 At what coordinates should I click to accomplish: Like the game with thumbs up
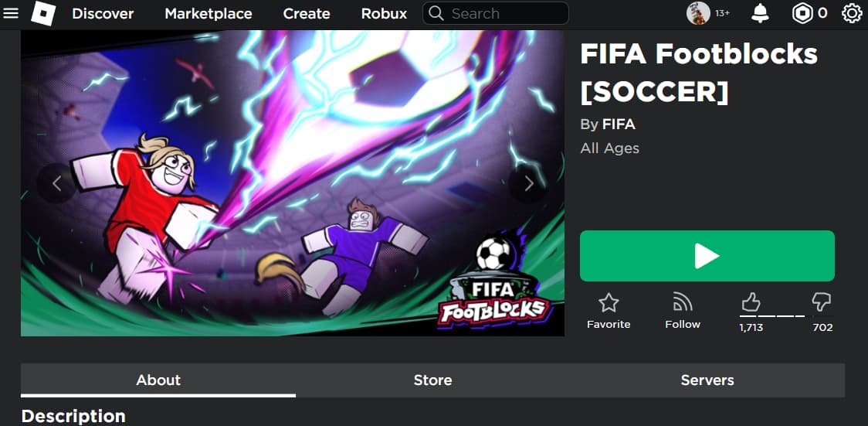pyautogui.click(x=751, y=302)
